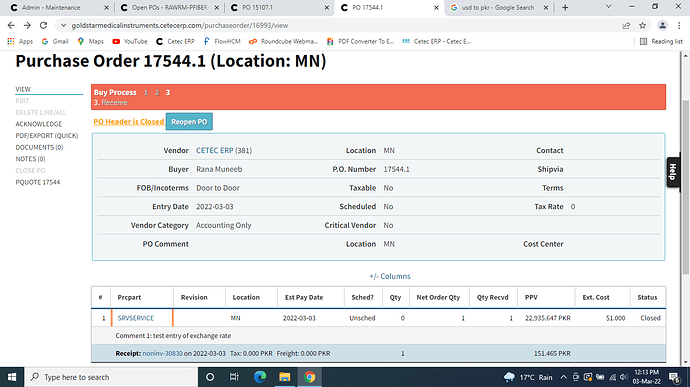Open the Cetec ERP bookmark
Viewport: 690px width, 387px height.
(x=175, y=41)
